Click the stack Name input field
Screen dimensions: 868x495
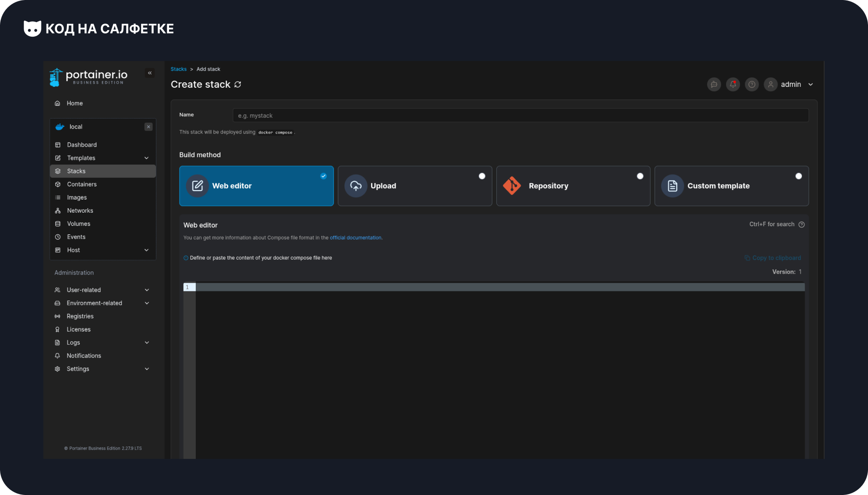(520, 115)
